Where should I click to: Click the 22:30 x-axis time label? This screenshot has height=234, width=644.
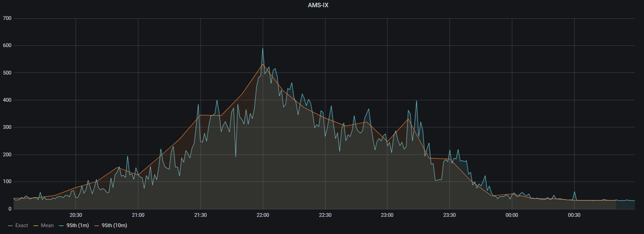click(325, 215)
